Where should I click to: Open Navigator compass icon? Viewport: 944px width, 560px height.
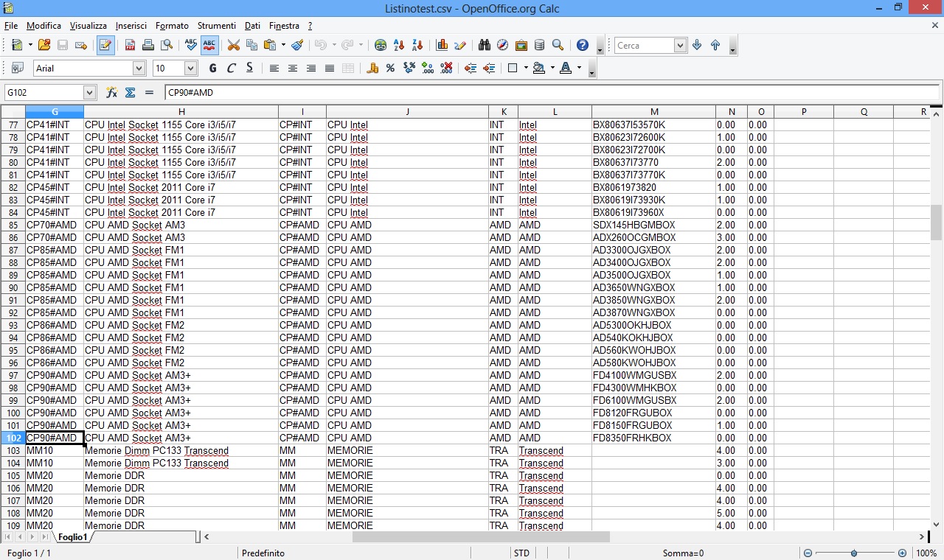(x=503, y=45)
